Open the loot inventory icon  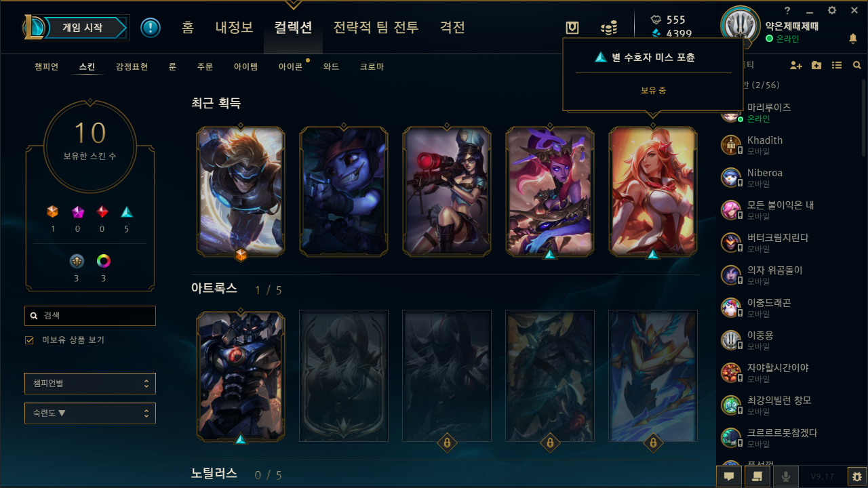pos(572,28)
